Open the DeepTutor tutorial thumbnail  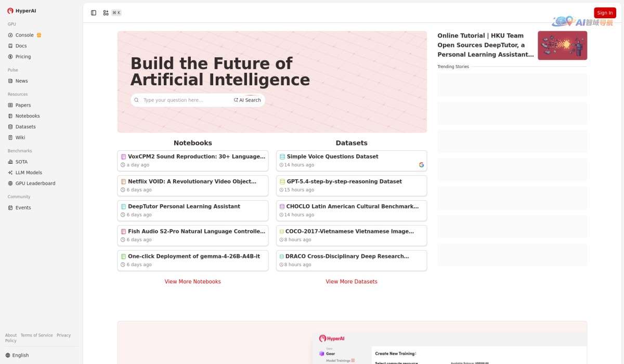pyautogui.click(x=562, y=46)
